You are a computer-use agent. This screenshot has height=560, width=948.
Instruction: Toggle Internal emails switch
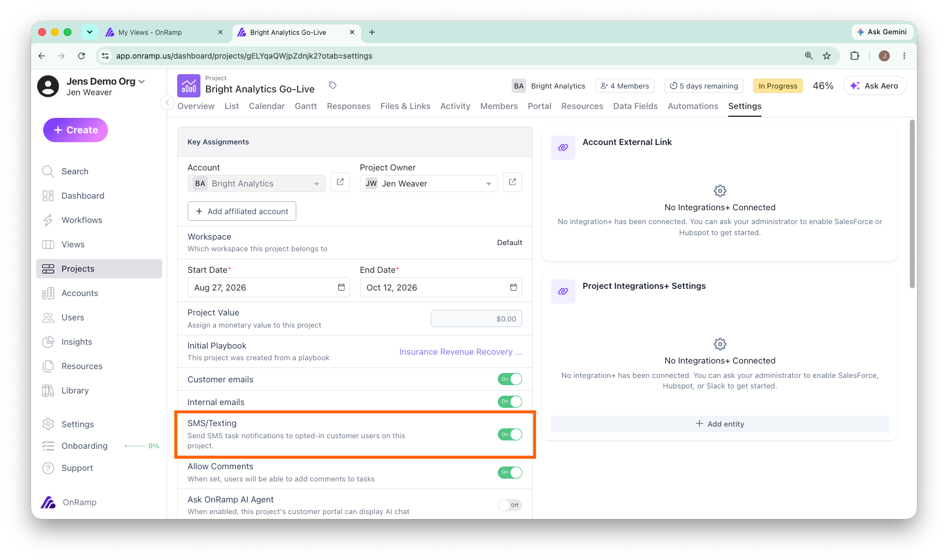[510, 402]
